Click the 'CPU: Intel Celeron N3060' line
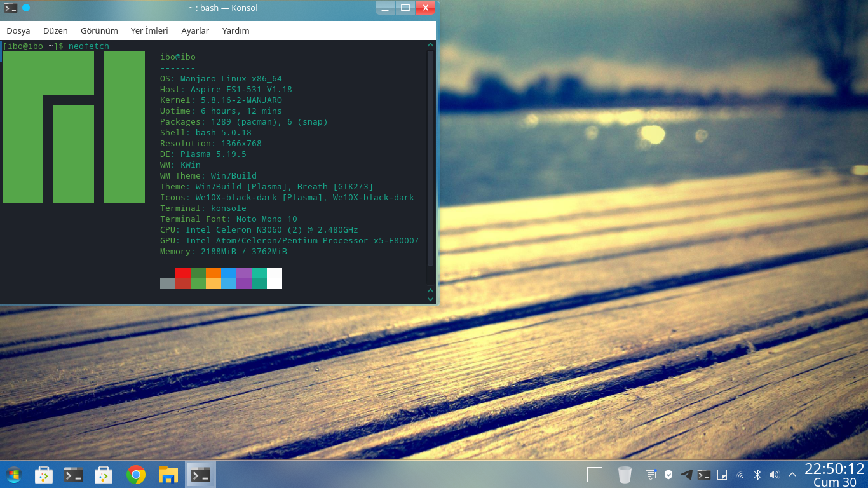 tap(259, 230)
